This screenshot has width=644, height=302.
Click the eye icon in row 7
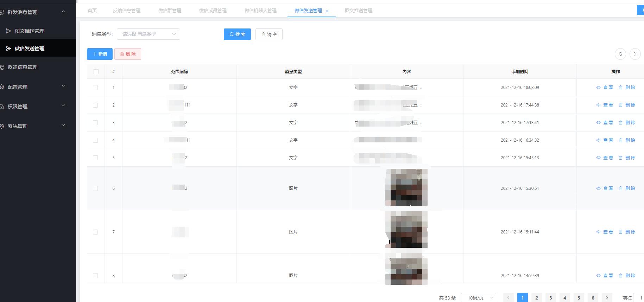pyautogui.click(x=598, y=232)
